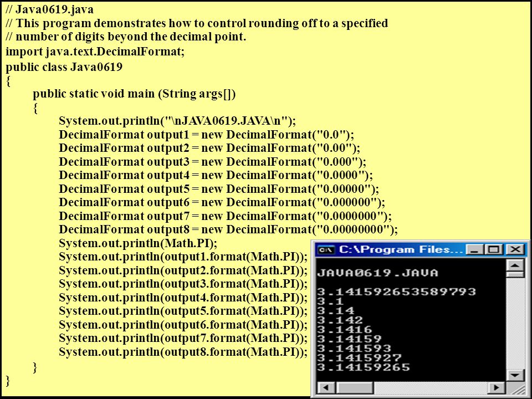Image resolution: width=532 pixels, height=399 pixels.
Task: Click the console vertical scrollbar up arrow
Action: tap(515, 265)
